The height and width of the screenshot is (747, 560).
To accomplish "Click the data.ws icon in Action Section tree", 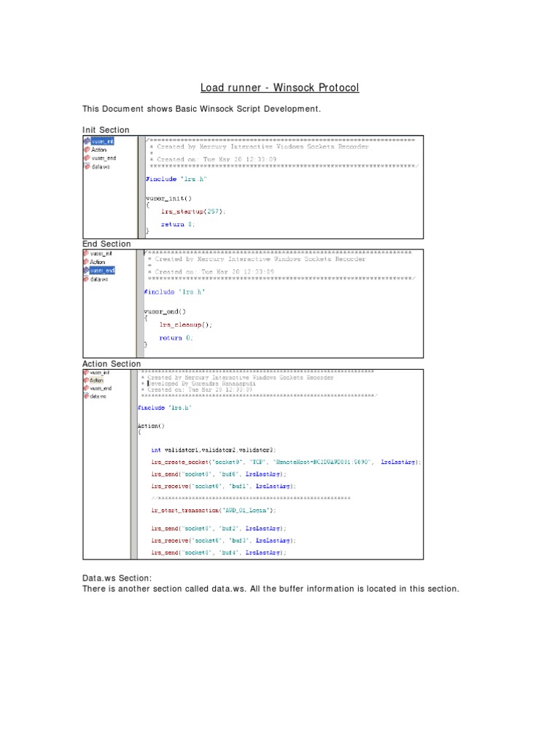I will click(86, 396).
